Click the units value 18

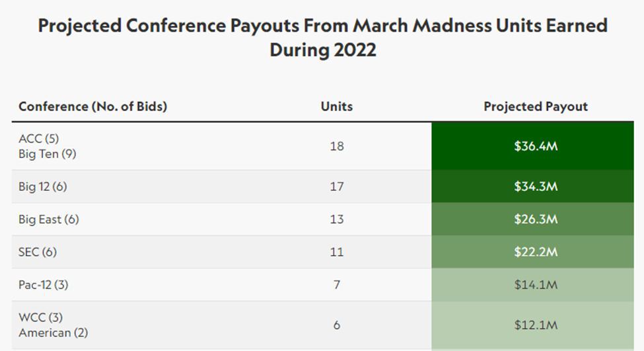337,146
